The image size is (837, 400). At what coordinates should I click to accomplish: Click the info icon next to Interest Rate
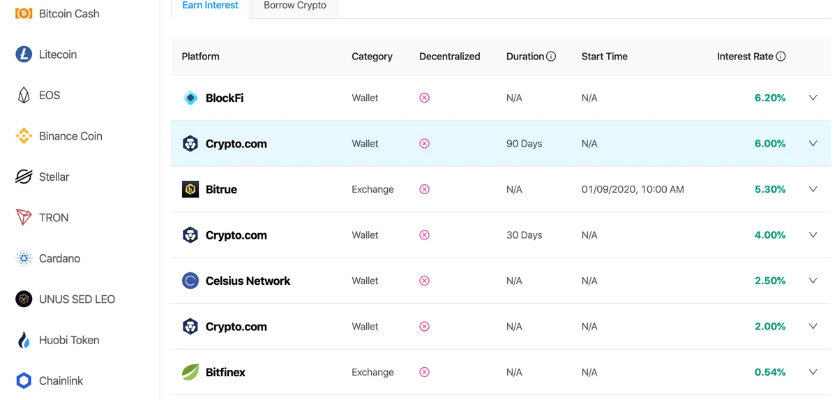coord(780,56)
